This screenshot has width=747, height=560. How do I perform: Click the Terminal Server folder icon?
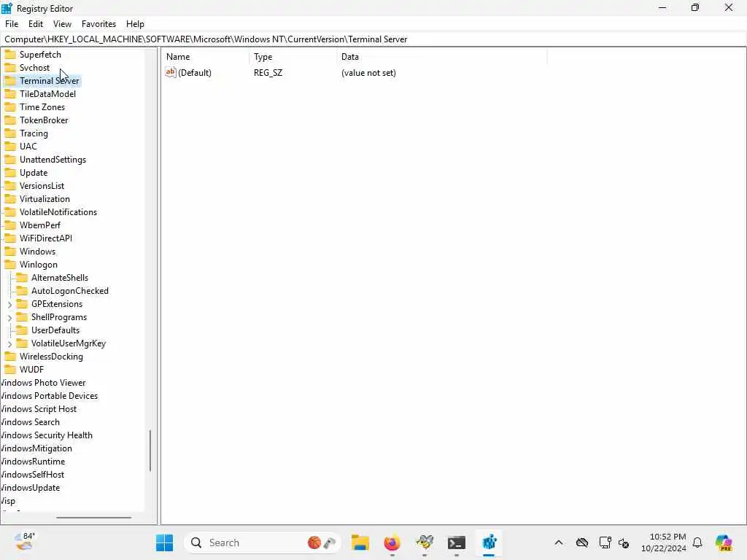click(10, 80)
